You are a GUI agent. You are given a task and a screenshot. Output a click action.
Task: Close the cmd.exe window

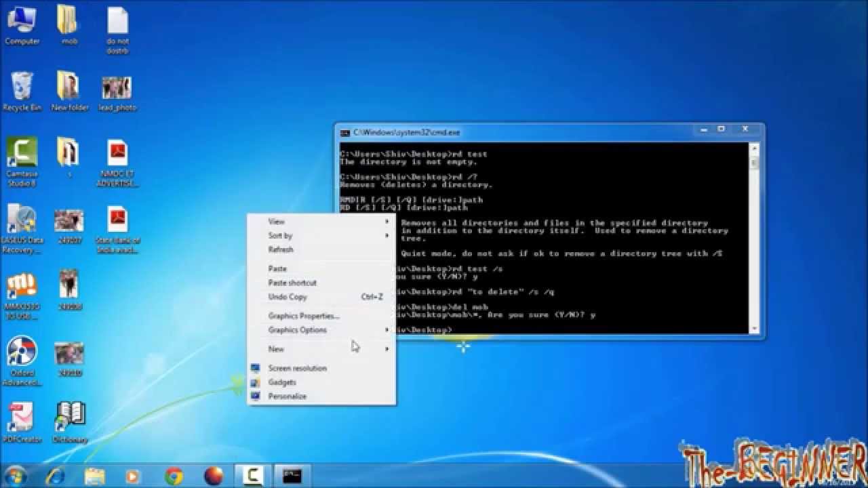[x=745, y=129]
